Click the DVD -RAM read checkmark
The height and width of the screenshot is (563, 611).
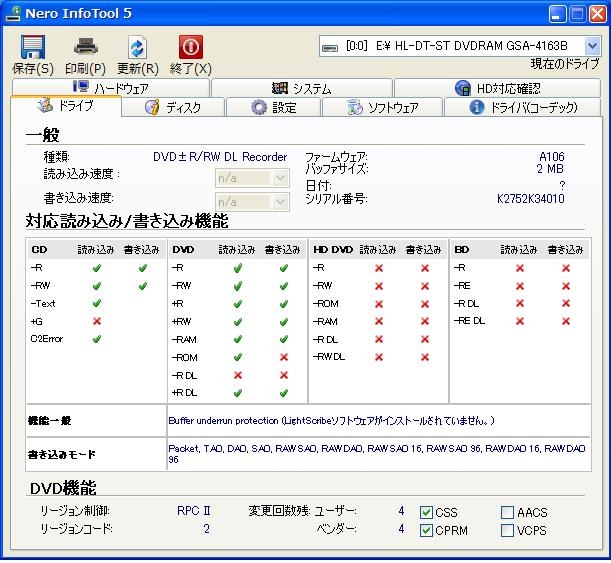click(x=238, y=339)
